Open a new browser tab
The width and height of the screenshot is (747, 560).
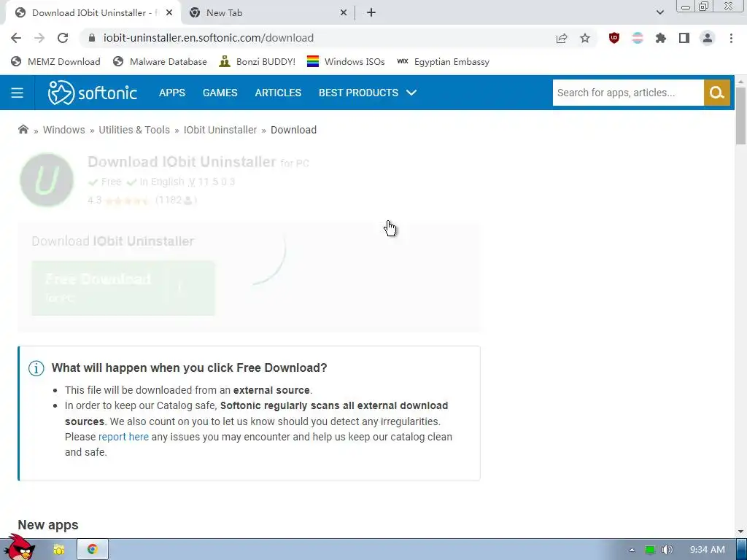[x=371, y=13]
